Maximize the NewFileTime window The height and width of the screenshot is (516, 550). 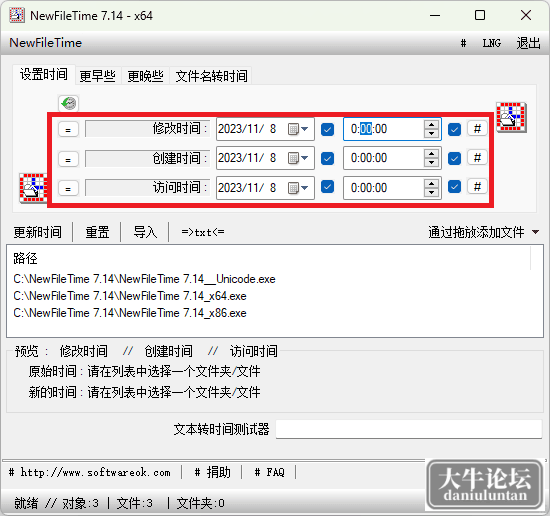(x=479, y=15)
